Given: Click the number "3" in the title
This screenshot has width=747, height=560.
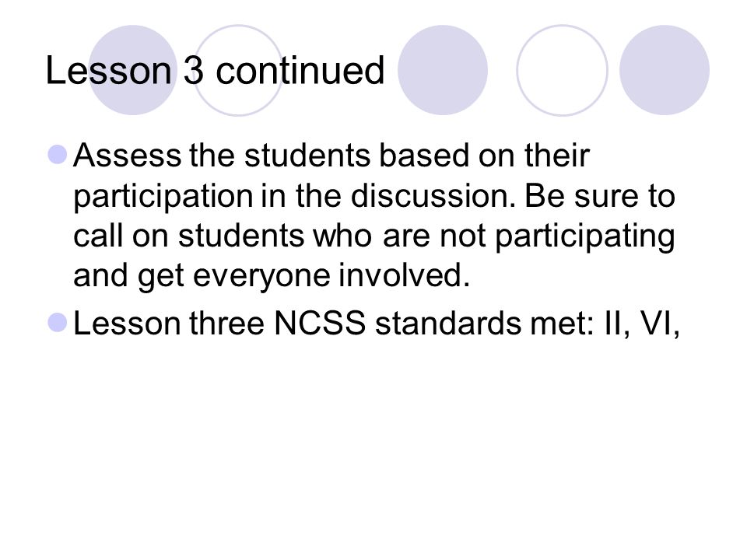Looking at the screenshot, I should pos(194,71).
